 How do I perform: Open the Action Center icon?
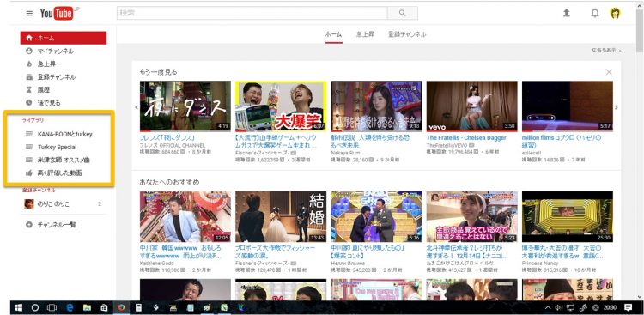[628, 307]
